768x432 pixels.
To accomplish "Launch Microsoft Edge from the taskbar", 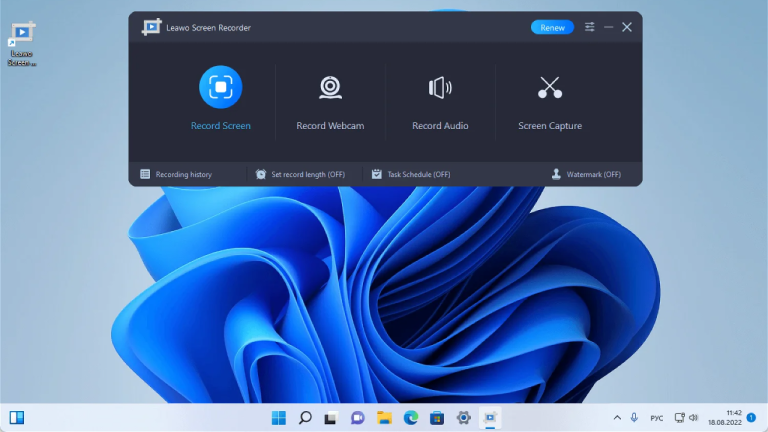I will click(411, 418).
